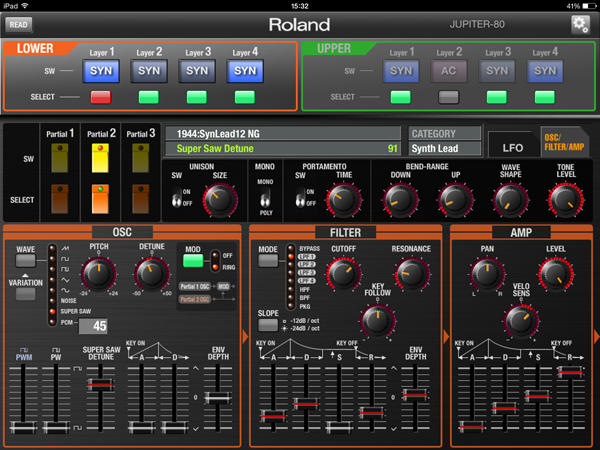Select Upper Layer 1 green select button
Viewport: 600px width, 450px height.
coord(401,97)
